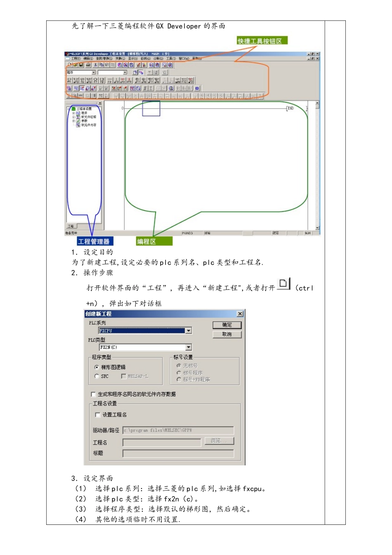Expand the 软元件注释 tree node
The image size is (392, 555).
point(73,117)
